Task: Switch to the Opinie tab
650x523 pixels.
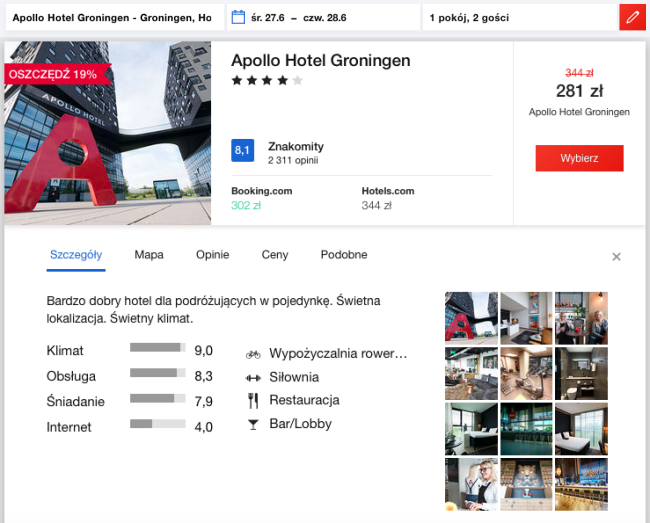Action: [x=212, y=255]
